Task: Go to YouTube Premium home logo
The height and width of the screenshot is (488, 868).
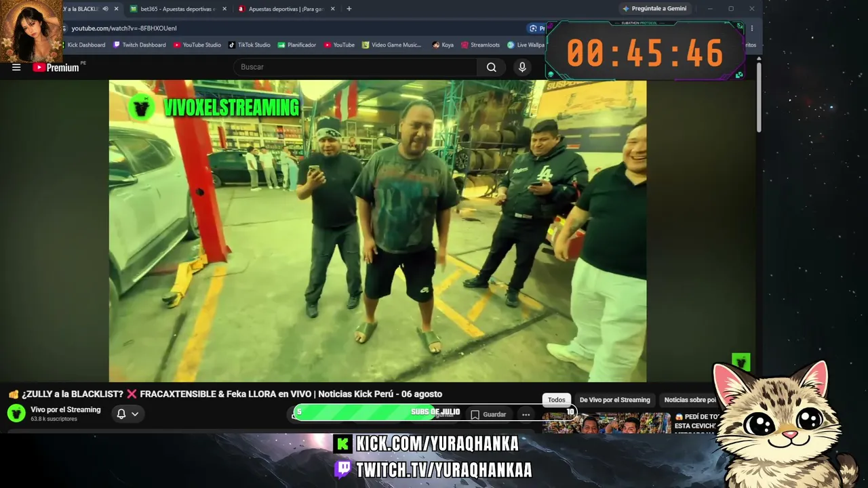Action: click(x=56, y=67)
